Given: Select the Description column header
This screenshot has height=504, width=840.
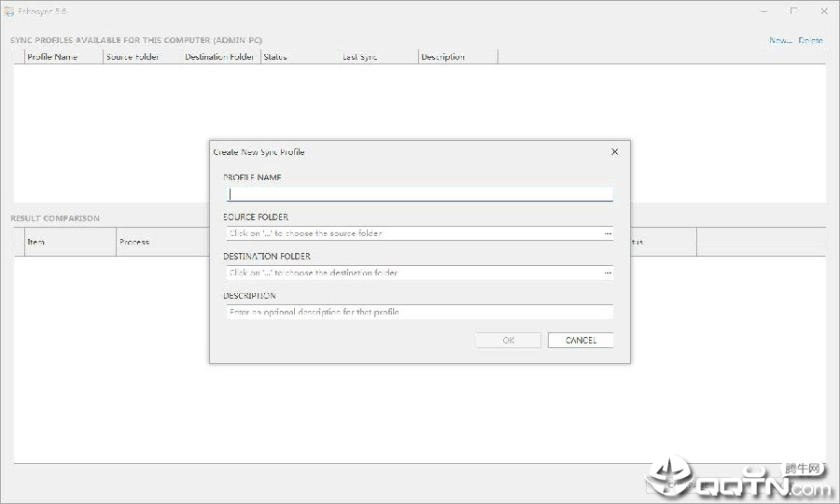Looking at the screenshot, I should coord(457,57).
